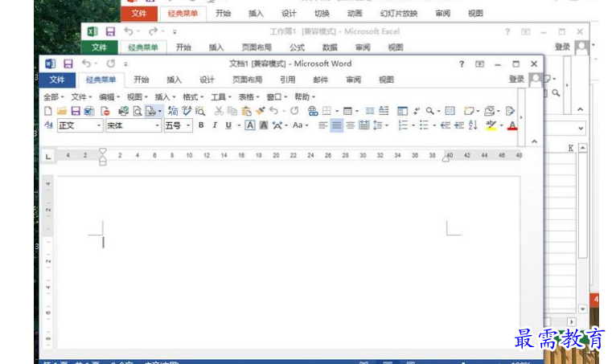Apply bold formatting
Screen dimensions: 612x364
[x=201, y=125]
